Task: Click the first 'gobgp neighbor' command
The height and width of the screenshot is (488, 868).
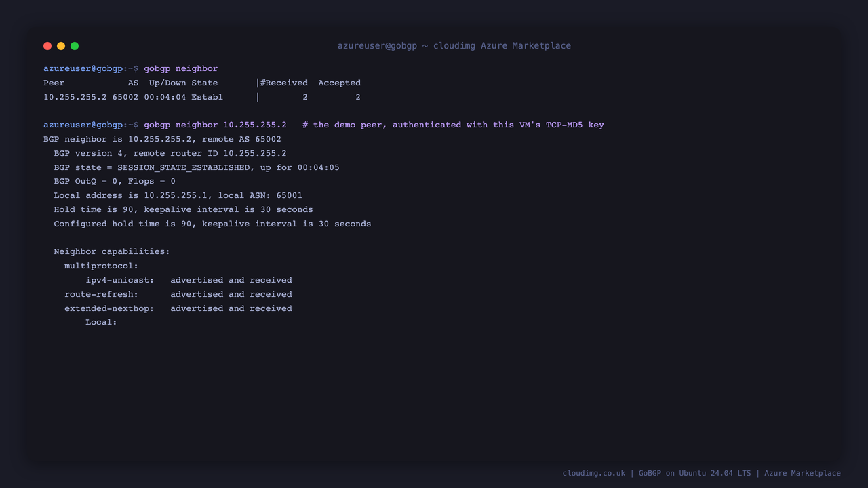Action: pyautogui.click(x=181, y=68)
